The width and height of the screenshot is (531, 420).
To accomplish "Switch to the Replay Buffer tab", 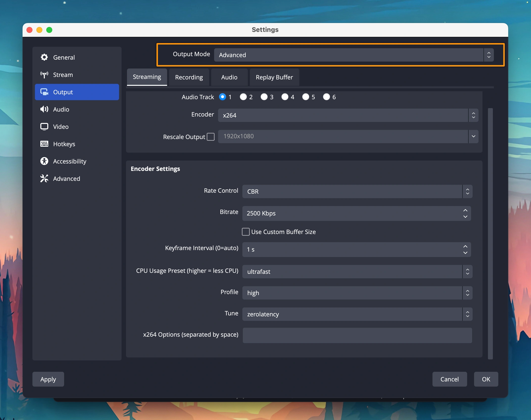I will click(x=274, y=77).
